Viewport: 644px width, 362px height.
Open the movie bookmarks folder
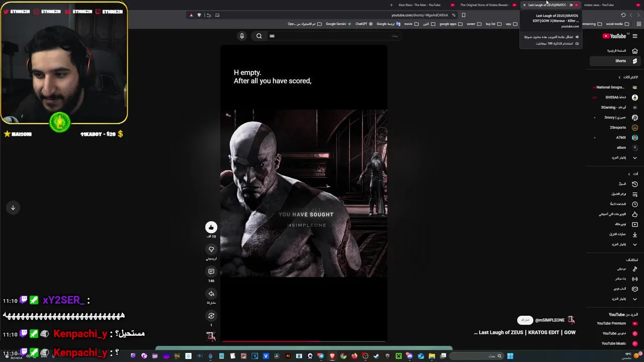[x=411, y=24]
